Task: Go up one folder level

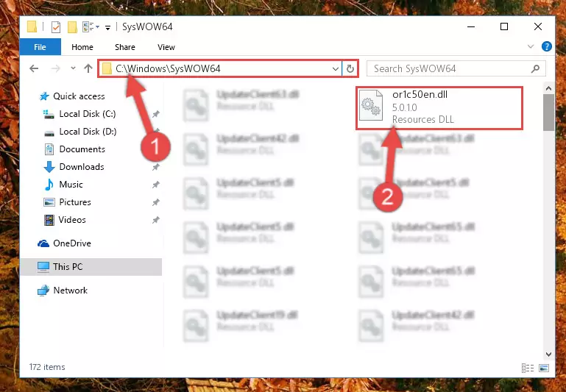Action: tap(88, 68)
